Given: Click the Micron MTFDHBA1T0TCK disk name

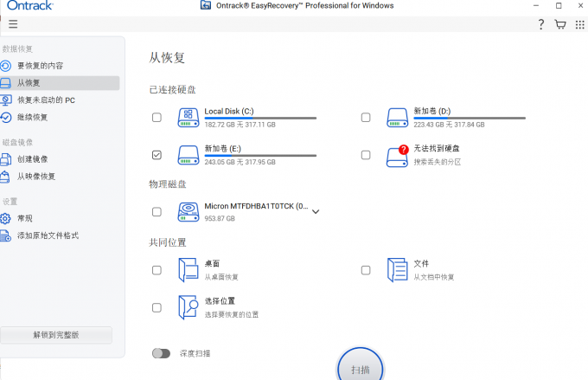Looking at the screenshot, I should click(x=256, y=206).
